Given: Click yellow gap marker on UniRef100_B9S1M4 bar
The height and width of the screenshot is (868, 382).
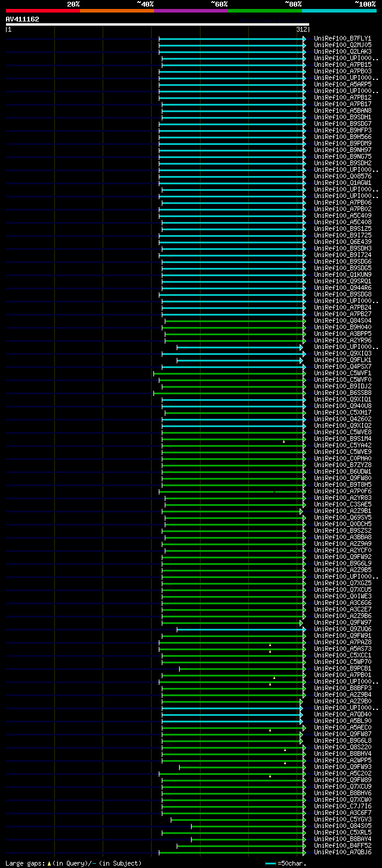Looking at the screenshot, I should (x=284, y=441).
